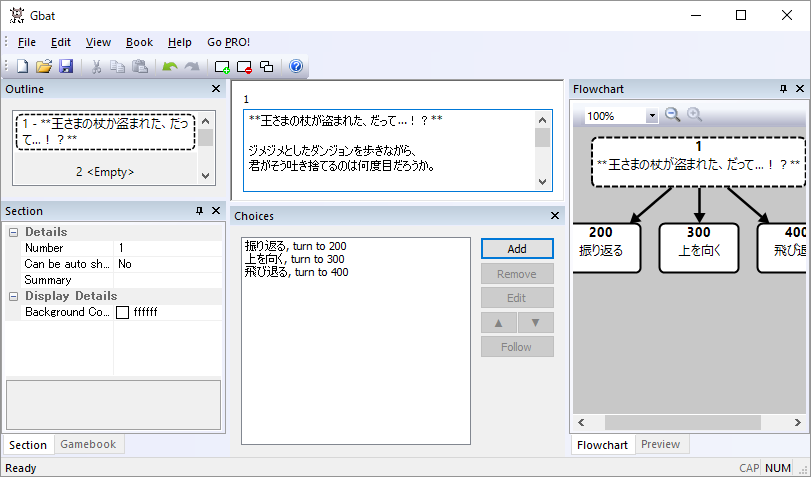Toggle auto-hide pin on the Section panel
This screenshot has width=811, height=477.
pos(200,211)
